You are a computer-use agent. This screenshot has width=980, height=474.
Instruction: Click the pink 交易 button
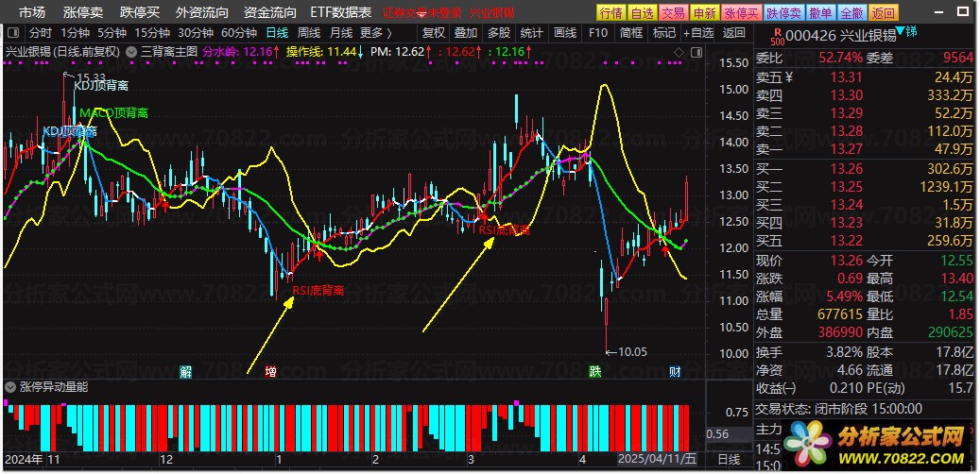pyautogui.click(x=673, y=12)
